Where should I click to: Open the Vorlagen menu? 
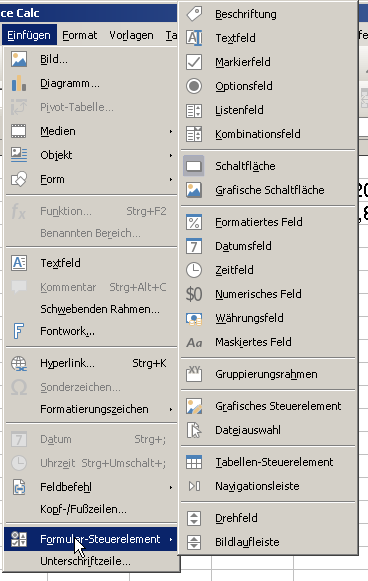(x=131, y=35)
